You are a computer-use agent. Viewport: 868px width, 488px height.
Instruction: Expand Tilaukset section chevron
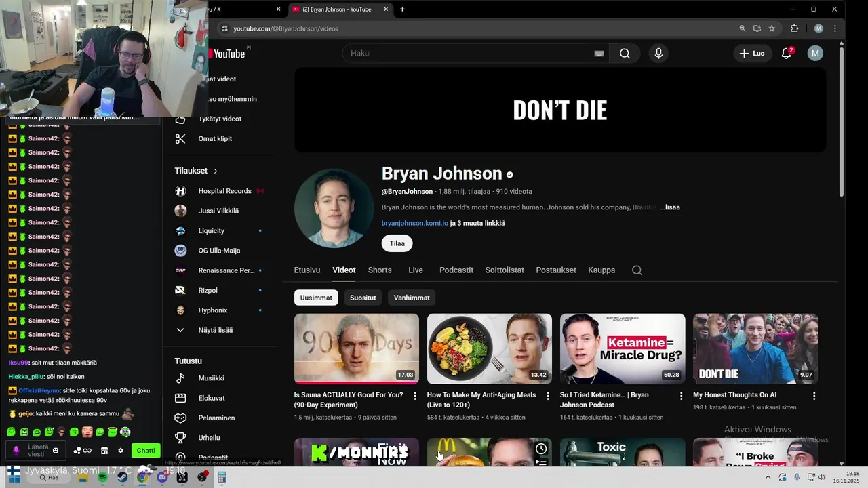click(216, 171)
